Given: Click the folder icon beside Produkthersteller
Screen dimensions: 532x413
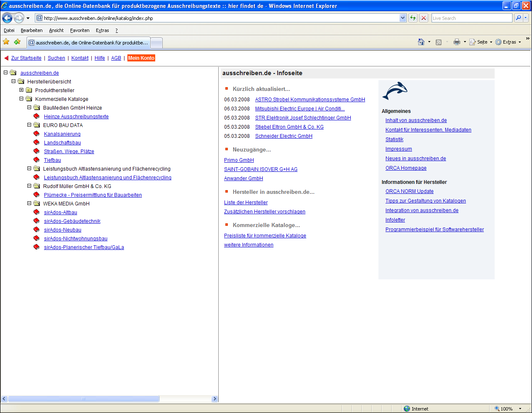Looking at the screenshot, I should coord(29,90).
